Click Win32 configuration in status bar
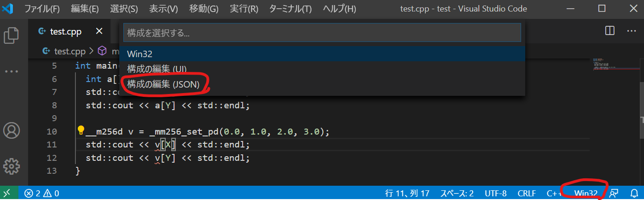The width and height of the screenshot is (644, 200). coord(586,194)
